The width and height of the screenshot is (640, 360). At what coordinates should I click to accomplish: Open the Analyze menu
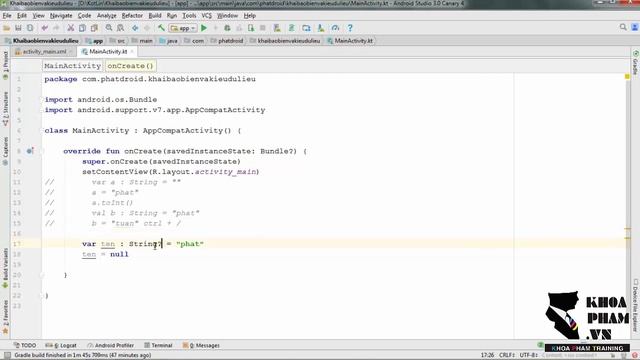107,16
